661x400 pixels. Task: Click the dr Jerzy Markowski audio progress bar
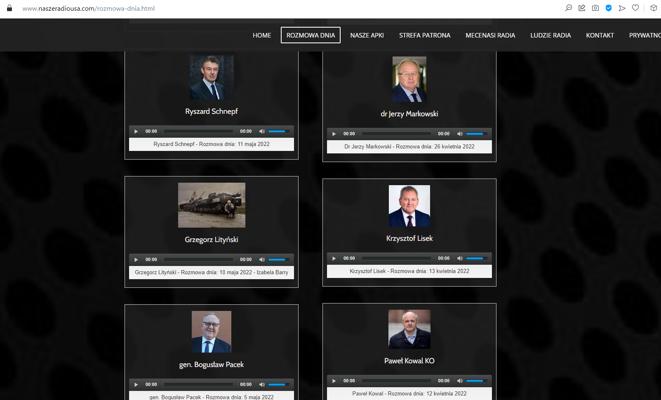point(396,134)
